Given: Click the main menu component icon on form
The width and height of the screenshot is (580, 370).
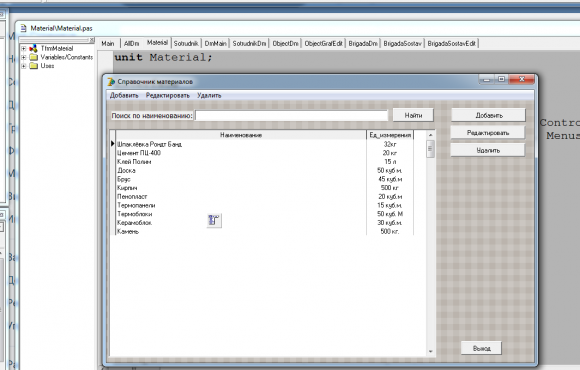Looking at the screenshot, I should (x=214, y=220).
